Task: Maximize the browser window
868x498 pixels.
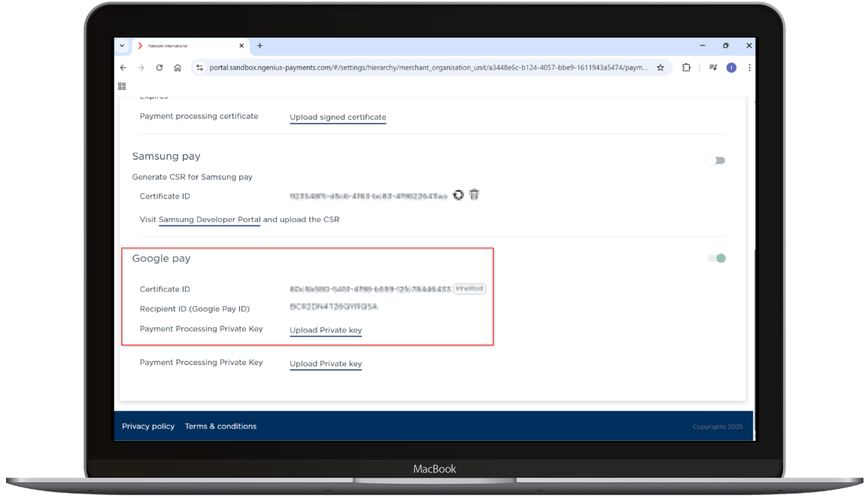Action: pyautogui.click(x=726, y=46)
